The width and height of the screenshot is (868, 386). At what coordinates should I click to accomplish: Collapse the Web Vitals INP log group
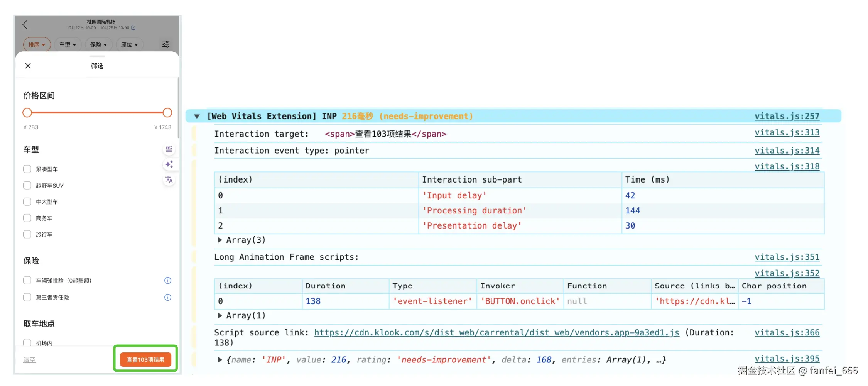[x=197, y=116]
